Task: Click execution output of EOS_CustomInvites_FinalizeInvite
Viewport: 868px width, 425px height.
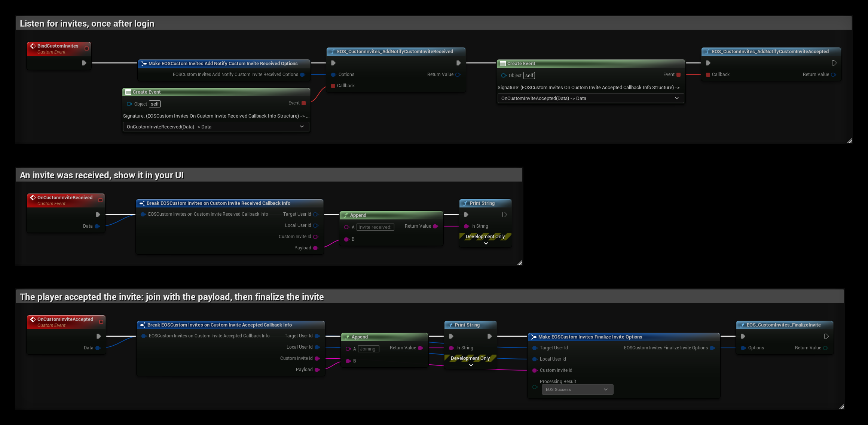Action: click(x=826, y=336)
